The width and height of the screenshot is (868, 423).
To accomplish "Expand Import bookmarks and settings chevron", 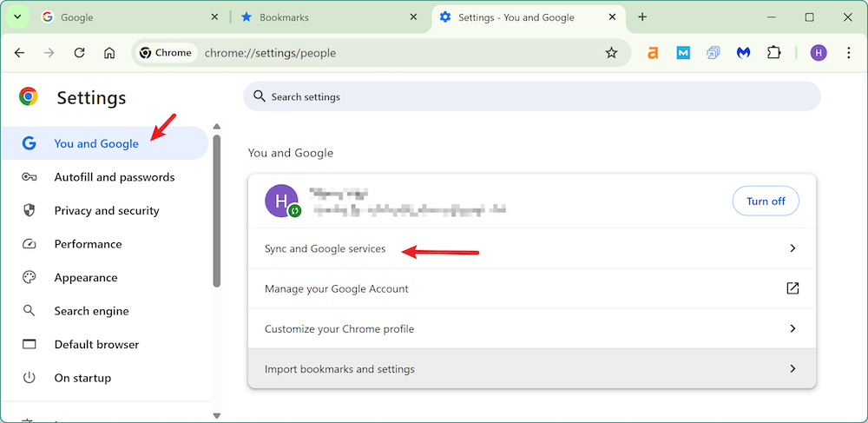I will point(792,369).
